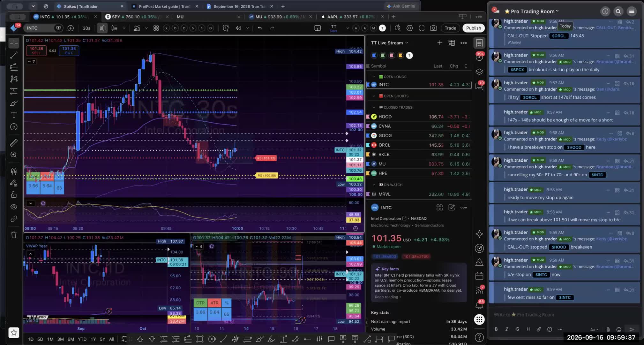
Task: Enter fullscreen chart mode
Action: click(422, 28)
